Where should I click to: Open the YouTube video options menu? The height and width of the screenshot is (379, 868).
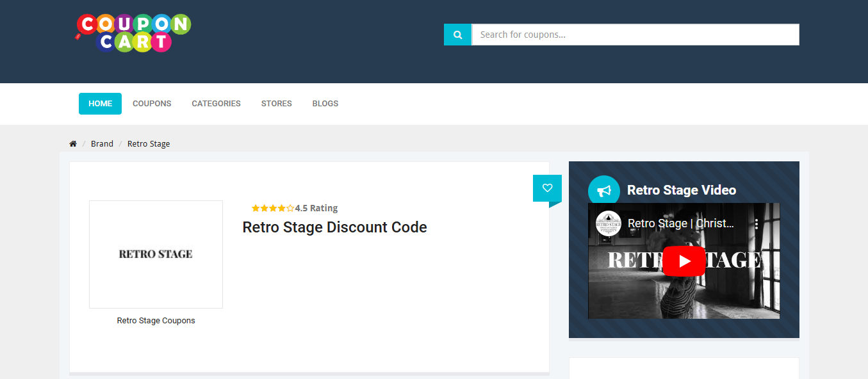tap(757, 224)
